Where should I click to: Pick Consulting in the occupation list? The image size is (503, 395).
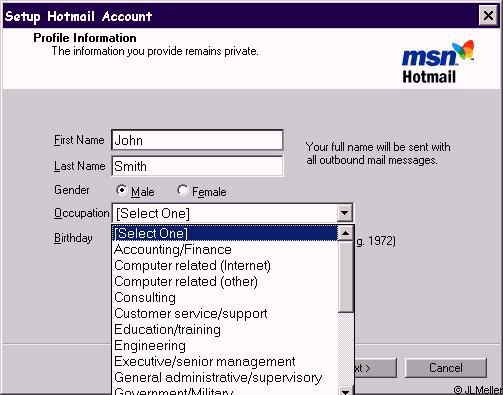pos(225,297)
